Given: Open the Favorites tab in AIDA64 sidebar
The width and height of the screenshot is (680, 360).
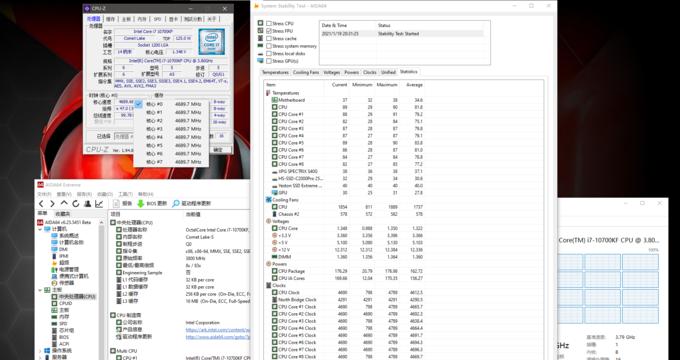Looking at the screenshot, I should tap(62, 214).
